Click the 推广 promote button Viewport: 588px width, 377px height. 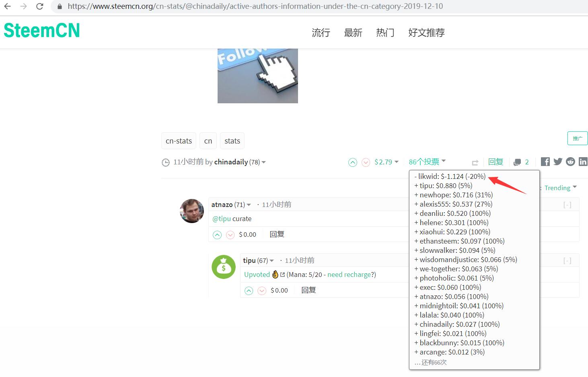(578, 138)
